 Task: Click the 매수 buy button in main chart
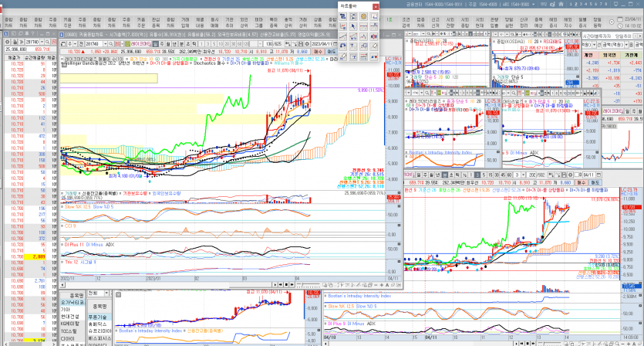[x=319, y=51]
